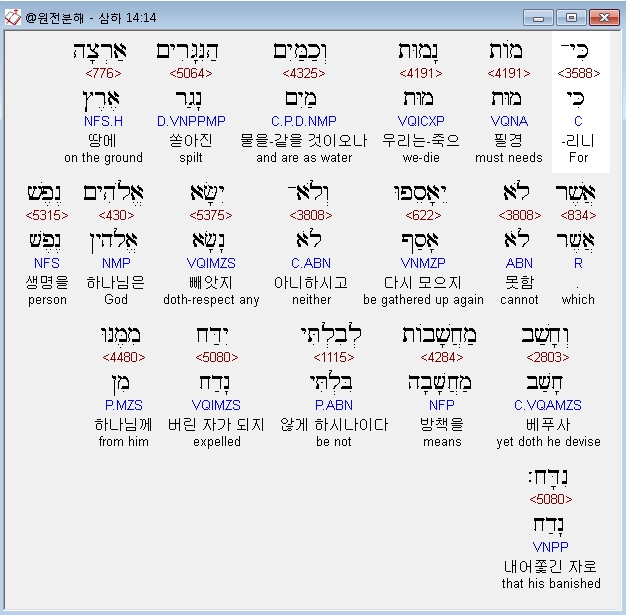Click the gloss 'doth-respect any'
This screenshot has height=615, width=626.
(x=211, y=300)
